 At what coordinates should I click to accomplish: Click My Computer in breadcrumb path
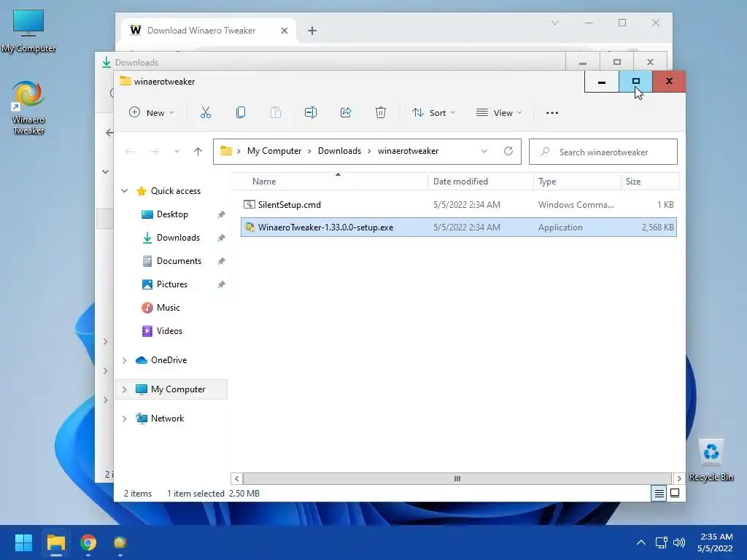tap(274, 151)
